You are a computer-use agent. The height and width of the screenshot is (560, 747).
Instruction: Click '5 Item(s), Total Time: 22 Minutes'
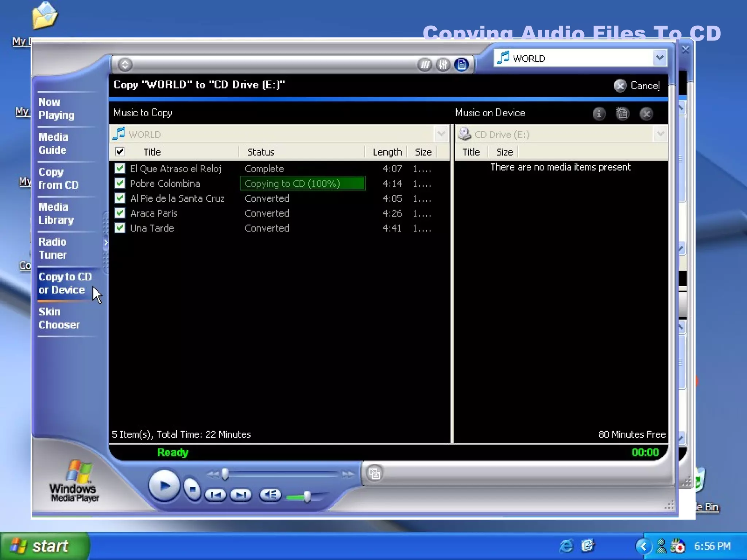pos(181,434)
